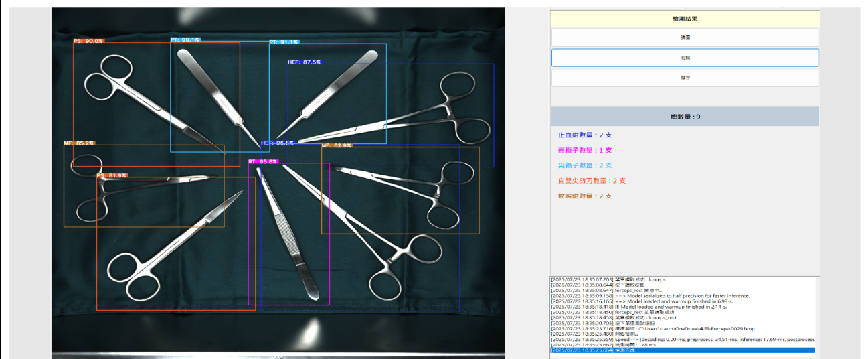The height and width of the screenshot is (359, 868).
Task: Select the highlighted 檢測完成 log entry
Action: point(682,350)
